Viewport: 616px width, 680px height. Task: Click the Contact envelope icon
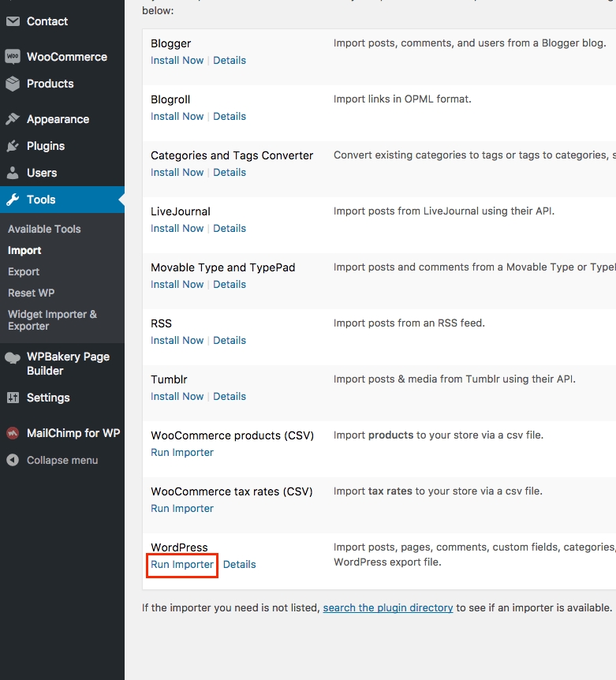click(x=13, y=21)
